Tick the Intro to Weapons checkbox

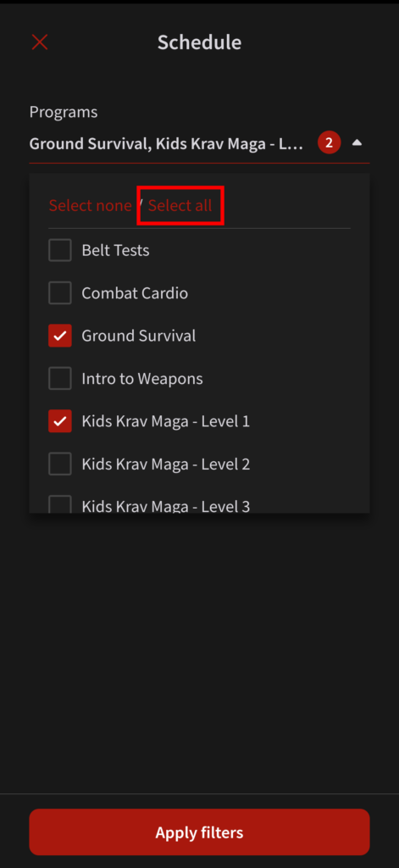coord(60,379)
